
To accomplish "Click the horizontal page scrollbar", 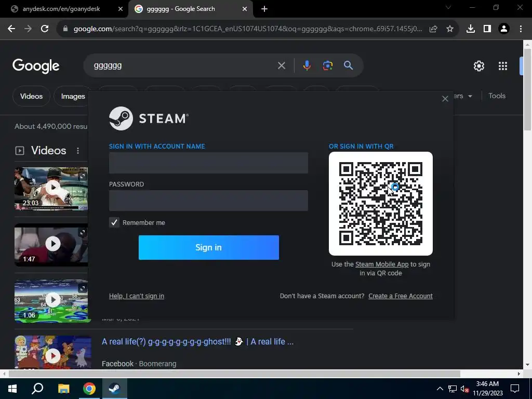I will 234,374.
